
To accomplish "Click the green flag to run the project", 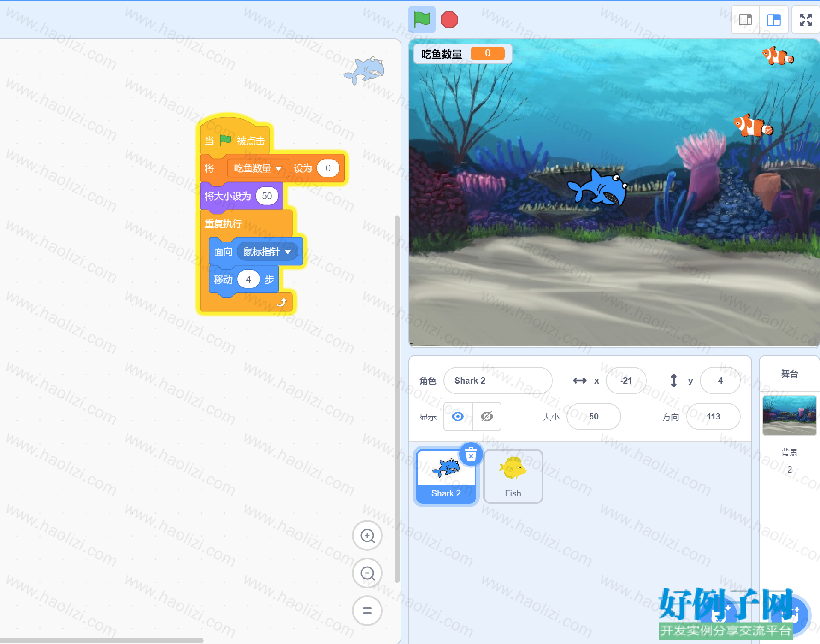I will pos(422,20).
